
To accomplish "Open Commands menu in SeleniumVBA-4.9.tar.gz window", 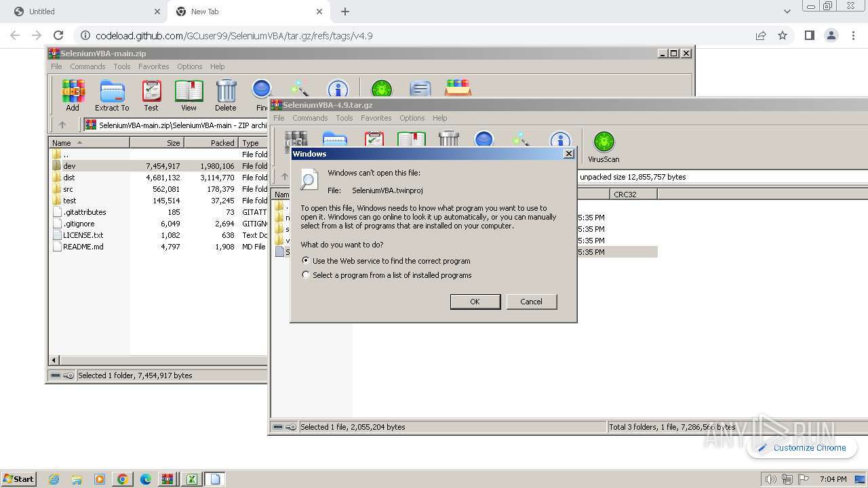I will (x=310, y=118).
